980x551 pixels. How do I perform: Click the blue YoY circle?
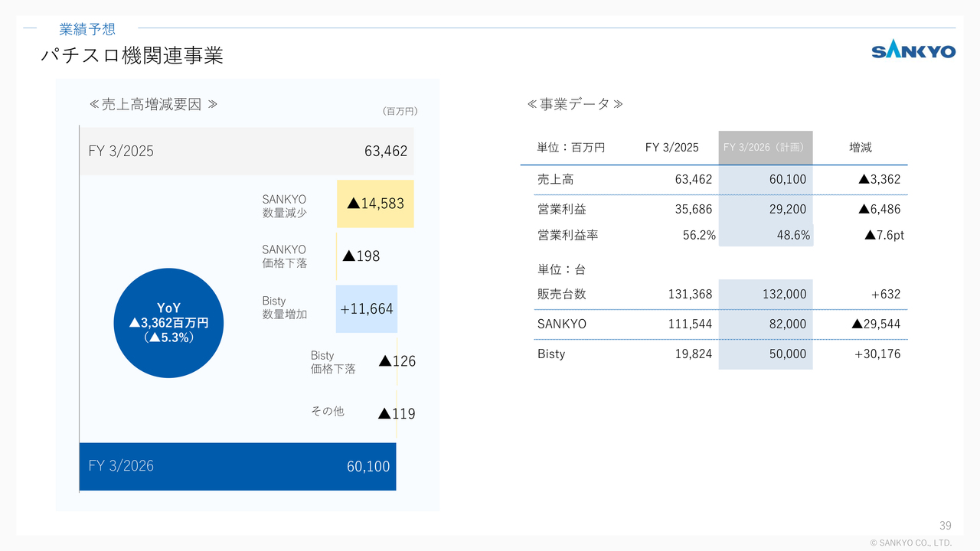point(169,323)
